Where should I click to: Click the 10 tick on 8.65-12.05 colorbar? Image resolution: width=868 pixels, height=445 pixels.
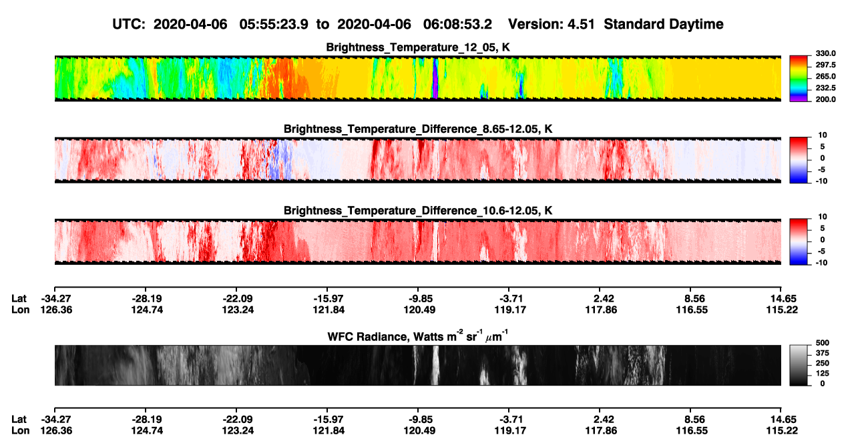824,135
